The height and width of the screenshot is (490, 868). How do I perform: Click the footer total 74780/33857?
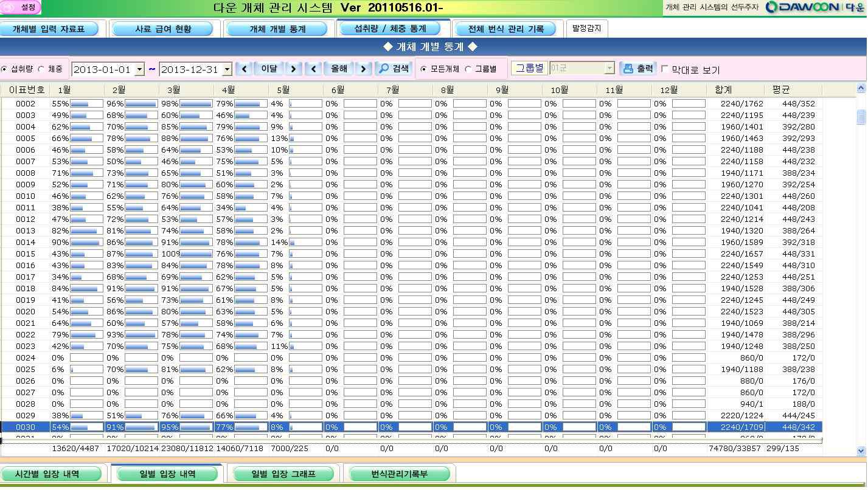[735, 449]
